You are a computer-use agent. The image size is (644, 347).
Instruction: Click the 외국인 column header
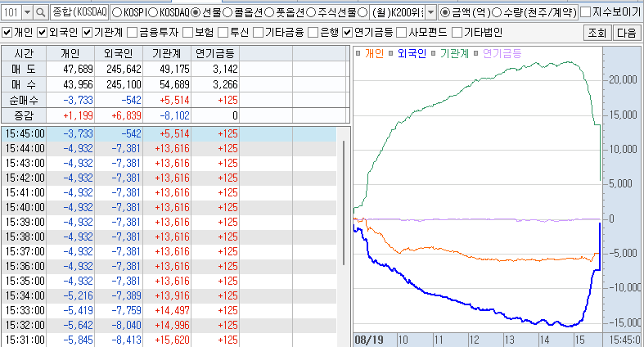click(119, 53)
